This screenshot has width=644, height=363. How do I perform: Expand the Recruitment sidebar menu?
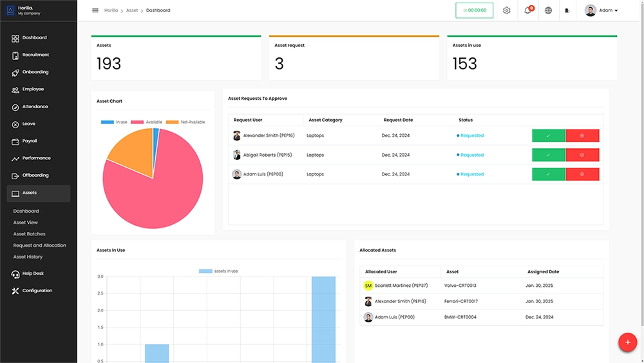click(35, 55)
